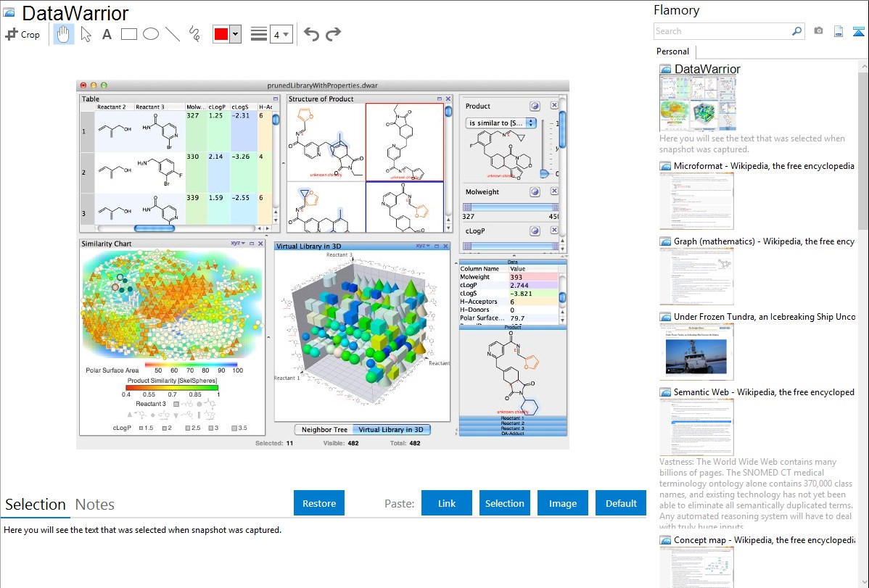The height and width of the screenshot is (588, 869).
Task: Click the Selection paste button
Action: [504, 503]
